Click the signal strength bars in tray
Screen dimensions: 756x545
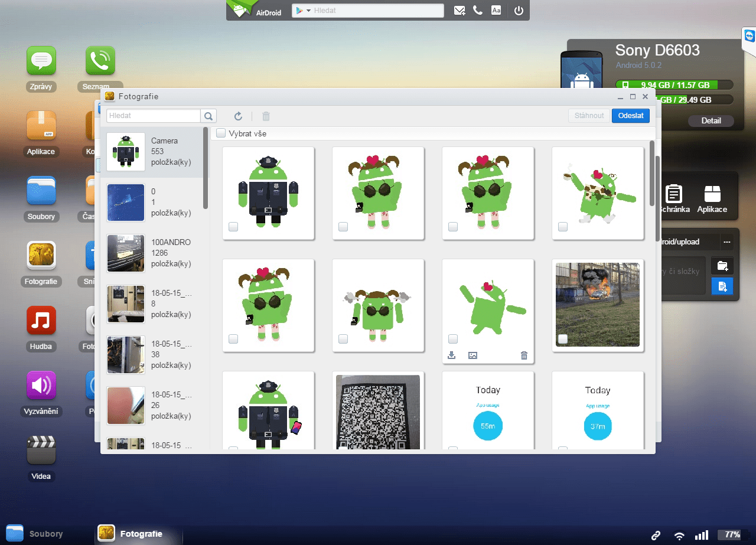702,536
